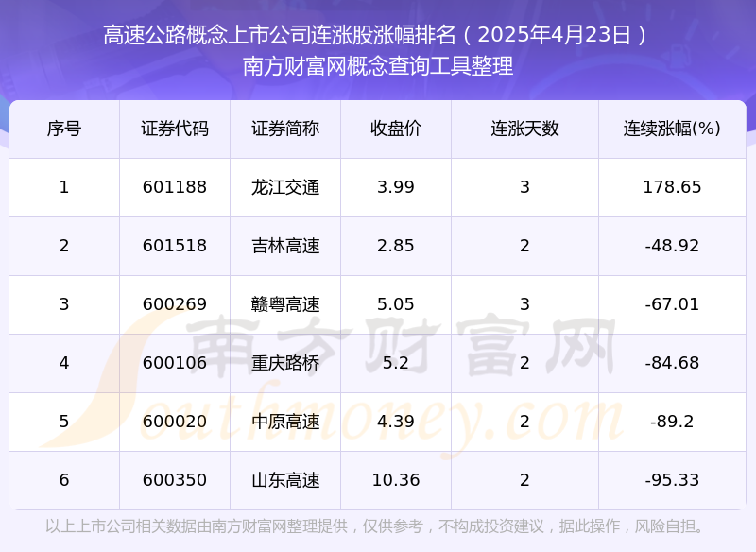Click closing price 5.05
Image resolution: width=756 pixels, height=552 pixels.
coord(396,304)
